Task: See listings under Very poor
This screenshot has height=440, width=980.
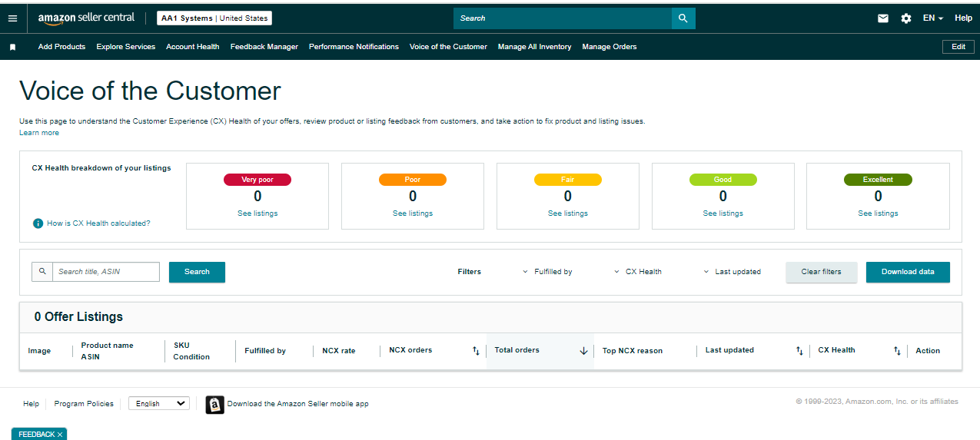Action: 257,213
